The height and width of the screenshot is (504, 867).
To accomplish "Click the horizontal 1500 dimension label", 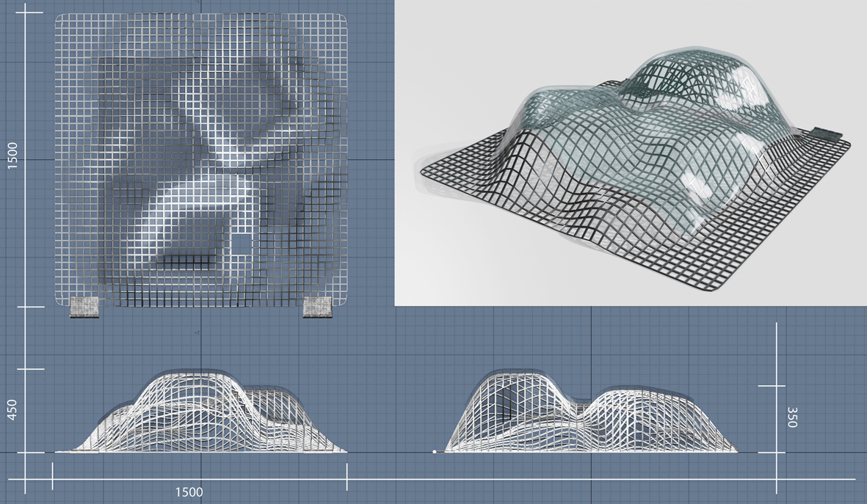I will (x=189, y=492).
